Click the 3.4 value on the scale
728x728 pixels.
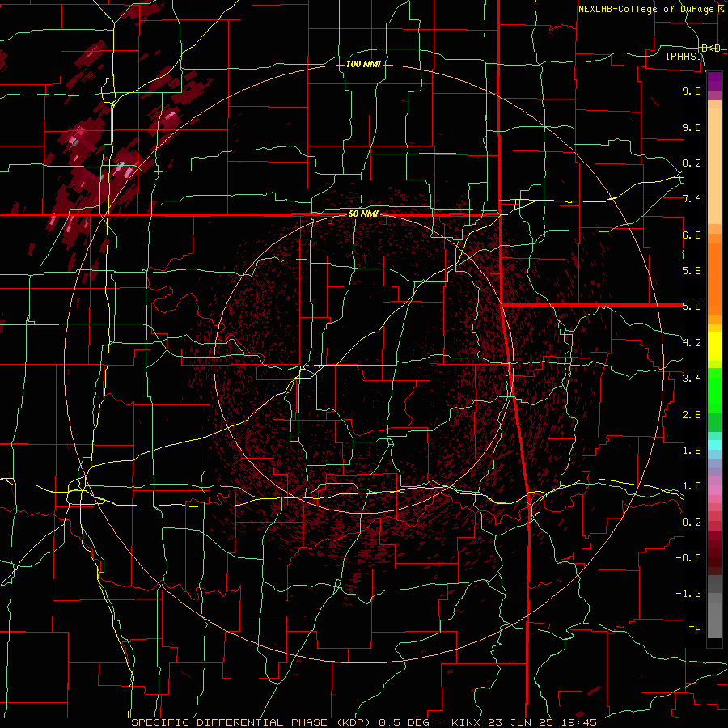[692, 379]
